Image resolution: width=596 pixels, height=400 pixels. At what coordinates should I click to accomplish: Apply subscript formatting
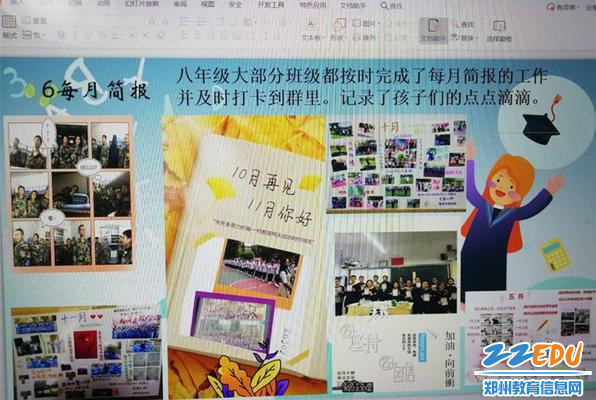pos(146,36)
